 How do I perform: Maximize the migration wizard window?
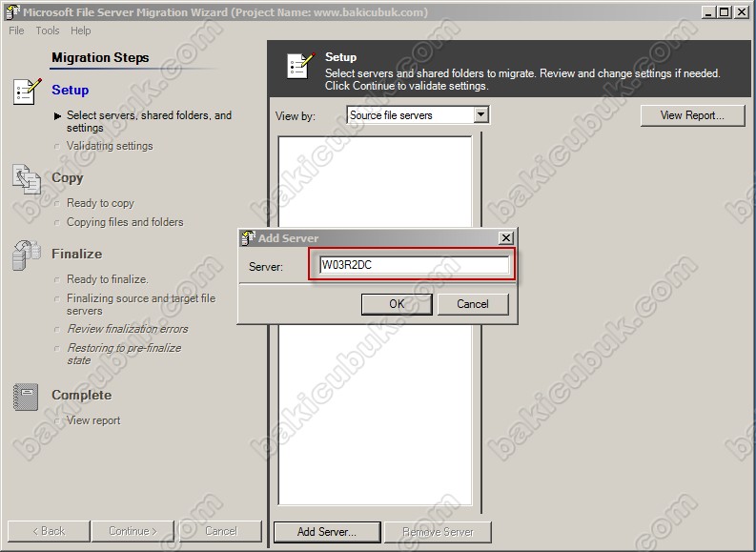pyautogui.click(x=725, y=12)
